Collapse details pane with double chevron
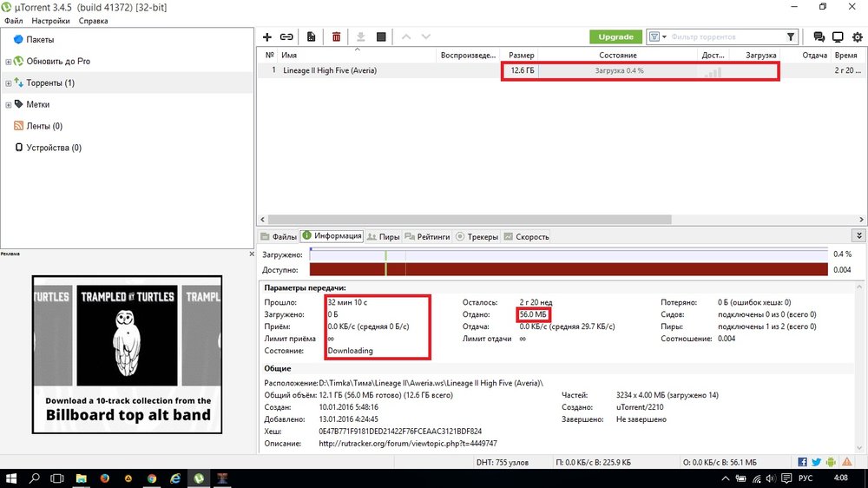The height and width of the screenshot is (488, 868). [x=859, y=236]
